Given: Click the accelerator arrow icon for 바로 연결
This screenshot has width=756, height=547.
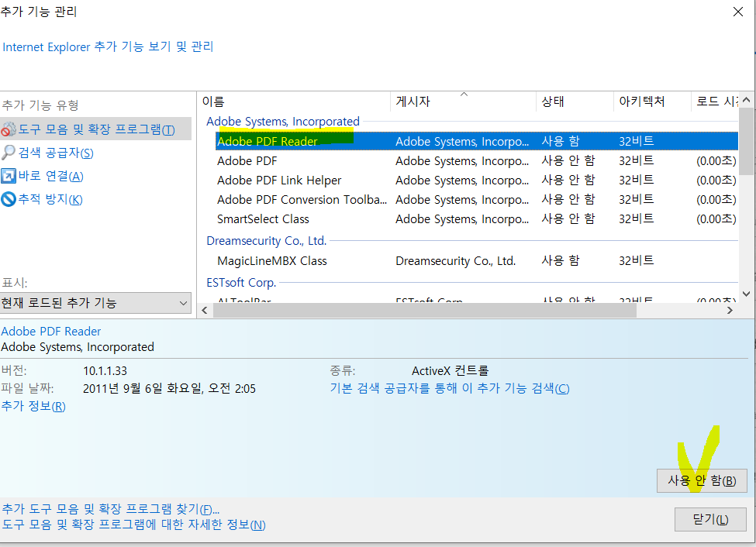Looking at the screenshot, I should (x=9, y=176).
